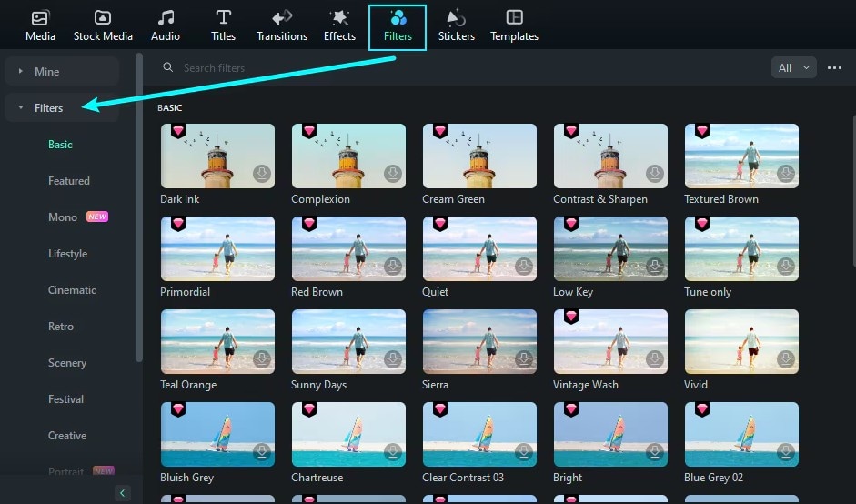Open the Media tab
Screen dimensions: 856x504
click(40, 25)
